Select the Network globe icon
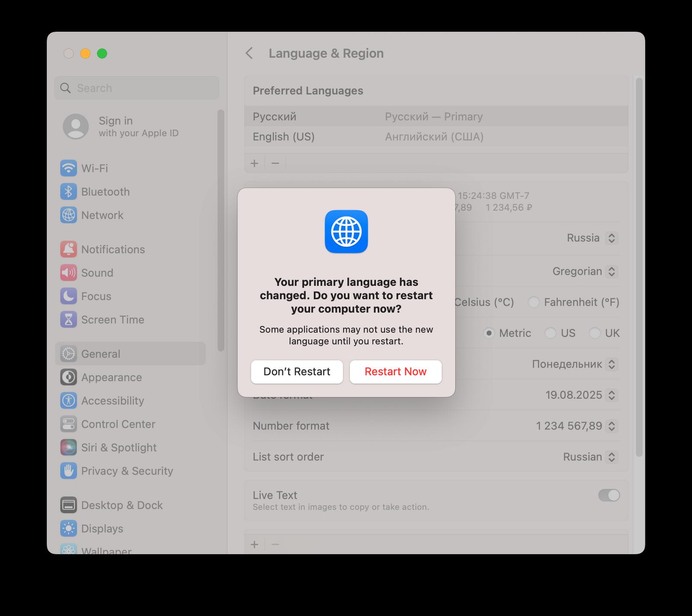692x616 pixels. [x=68, y=215]
